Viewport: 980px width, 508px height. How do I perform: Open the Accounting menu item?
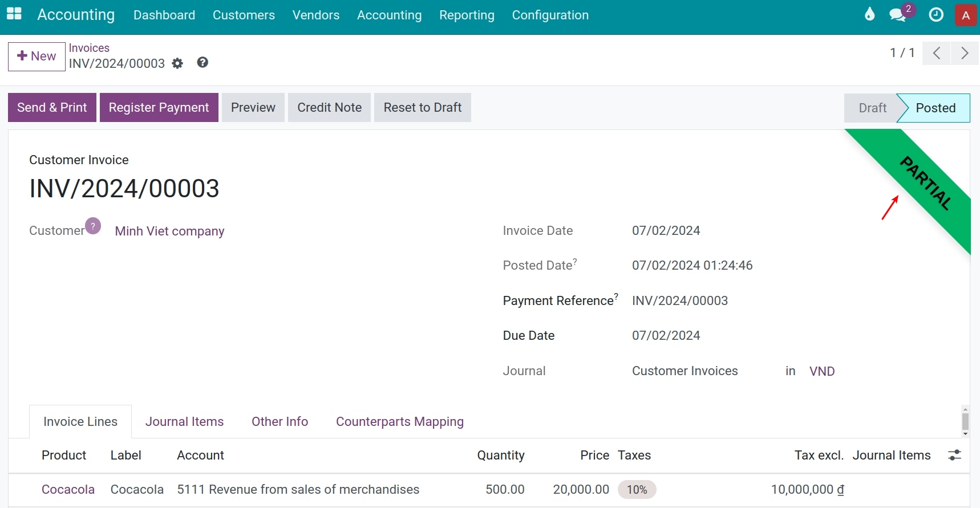tap(390, 15)
